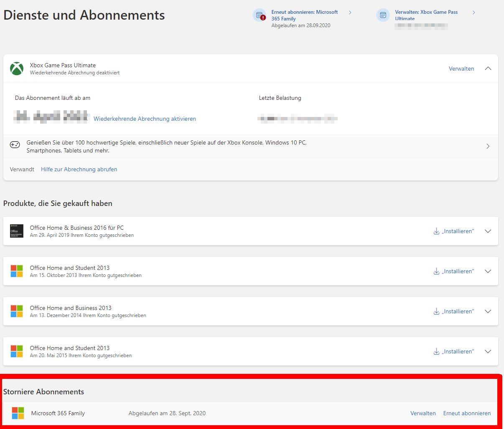The height and width of the screenshot is (429, 504).
Task: Click Das Abonnement läuft ab am label
Action: [53, 98]
